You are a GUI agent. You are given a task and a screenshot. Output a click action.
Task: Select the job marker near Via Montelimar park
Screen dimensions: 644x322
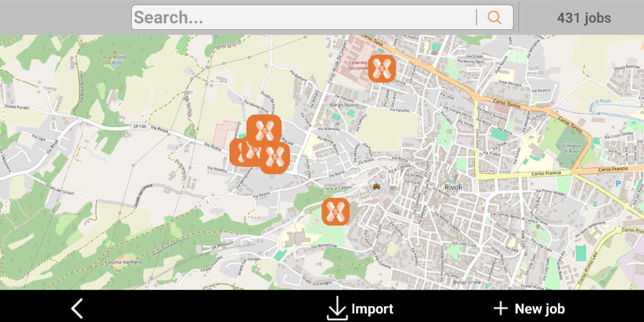(336, 212)
